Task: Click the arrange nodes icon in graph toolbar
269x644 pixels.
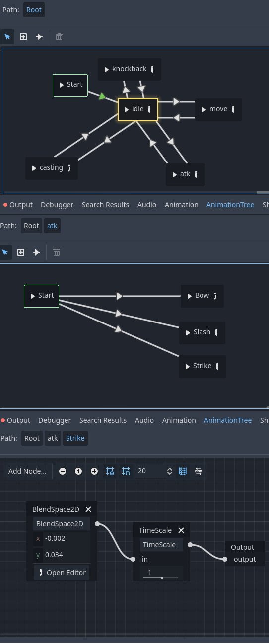Action: [x=199, y=471]
